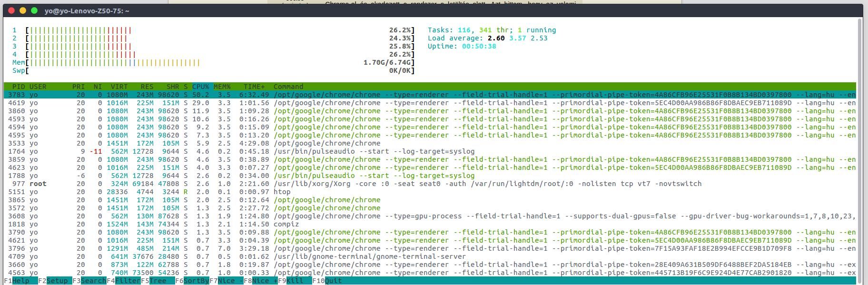Select pulseaudio process row PID 1788
Screen dimensions: 868x285
(430, 176)
